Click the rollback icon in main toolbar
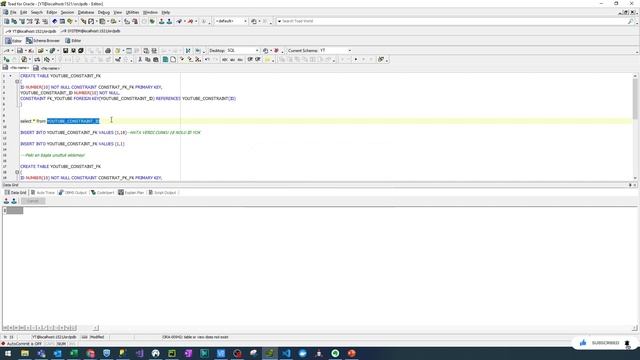The width and height of the screenshot is (640, 360). click(169, 21)
